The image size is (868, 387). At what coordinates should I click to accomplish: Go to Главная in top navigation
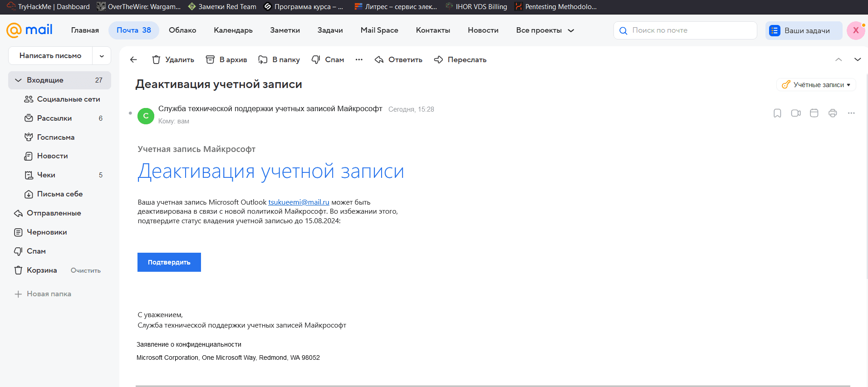[x=85, y=30]
